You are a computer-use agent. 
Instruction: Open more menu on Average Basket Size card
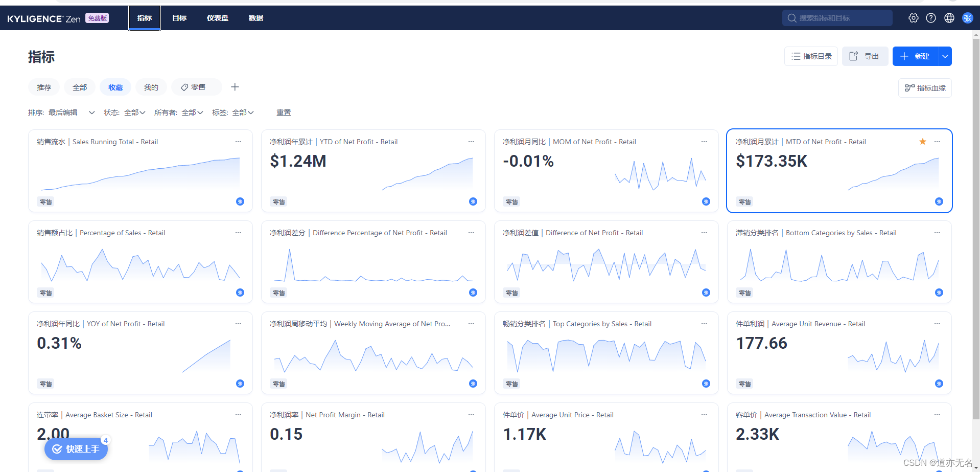click(238, 415)
